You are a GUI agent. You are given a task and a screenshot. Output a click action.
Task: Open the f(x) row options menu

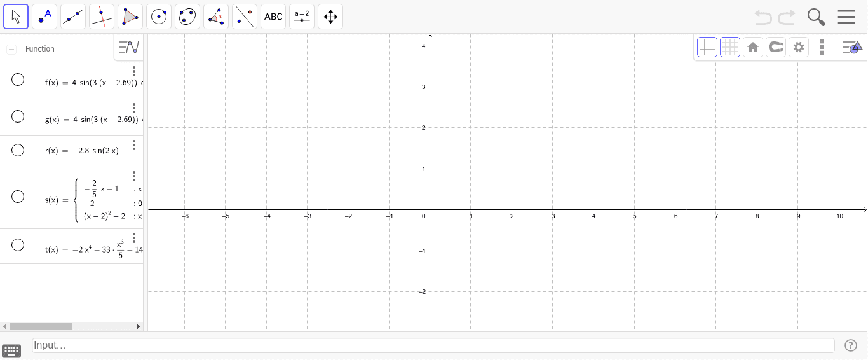pyautogui.click(x=134, y=71)
